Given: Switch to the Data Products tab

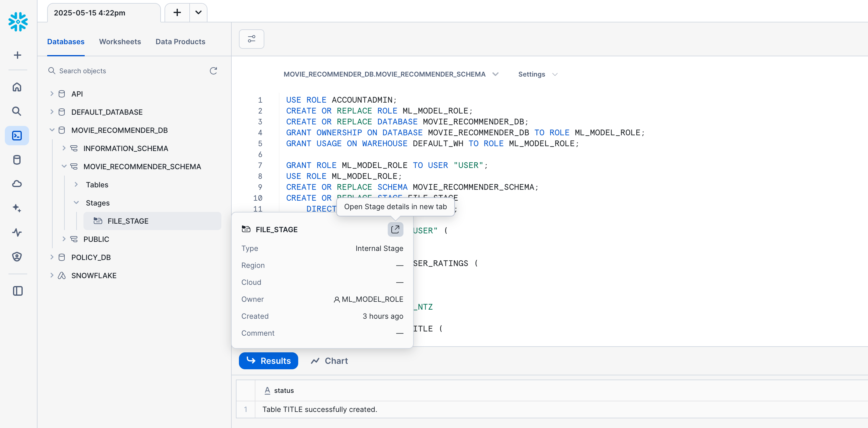Looking at the screenshot, I should 180,41.
